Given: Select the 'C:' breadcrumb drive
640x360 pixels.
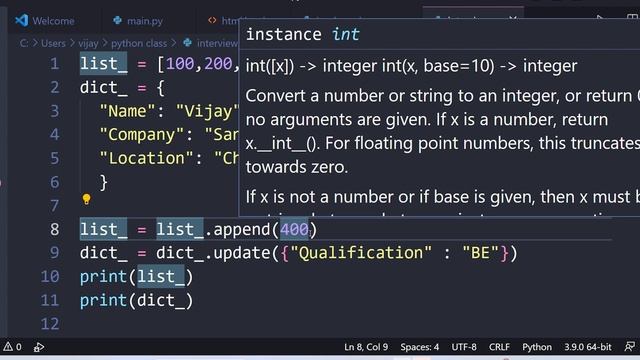Looking at the screenshot, I should 24,43.
